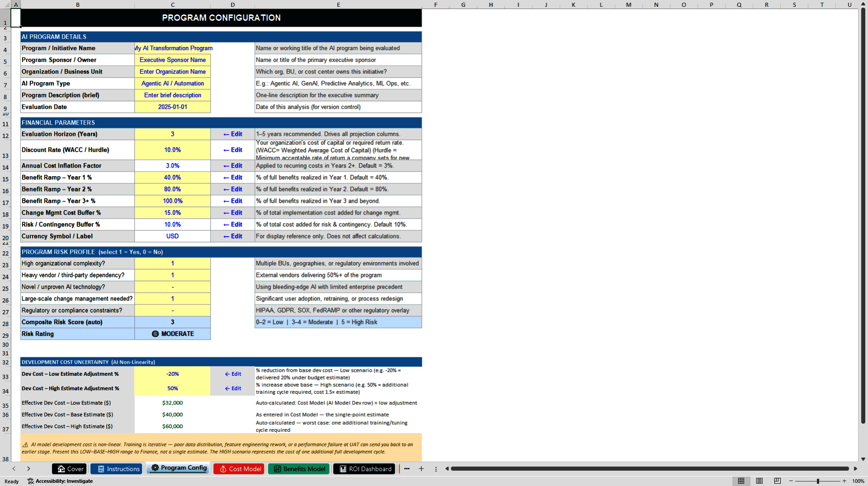Open the ROI Dashboard sheet tab
The width and height of the screenshot is (868, 486).
pos(364,469)
